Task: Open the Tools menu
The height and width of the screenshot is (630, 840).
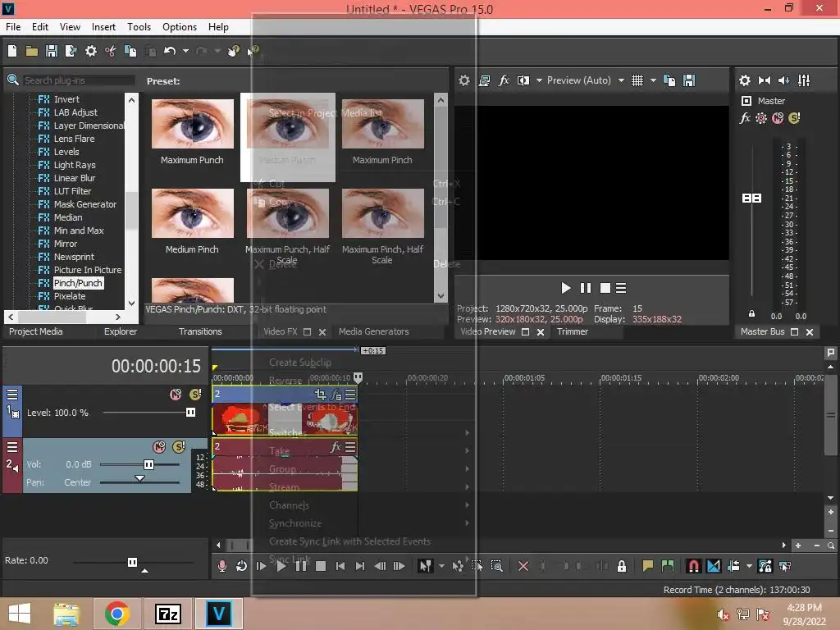Action: pyautogui.click(x=139, y=27)
